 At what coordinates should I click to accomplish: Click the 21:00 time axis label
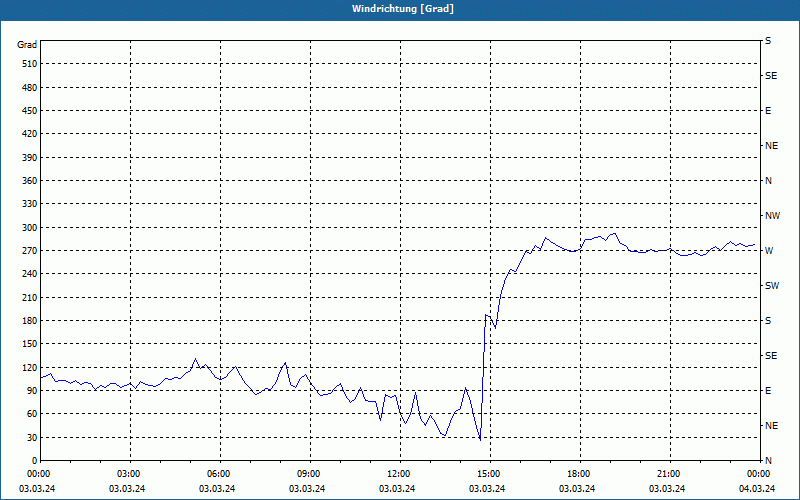pyautogui.click(x=670, y=473)
